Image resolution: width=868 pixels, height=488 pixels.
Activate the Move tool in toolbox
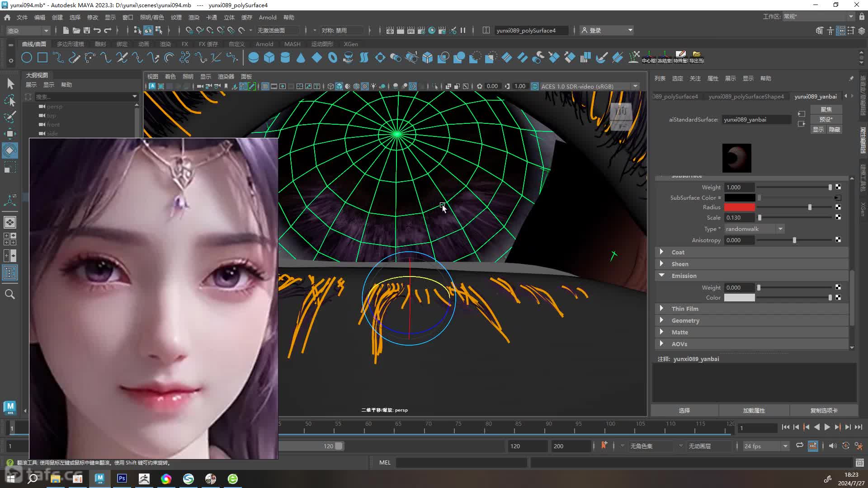tap(10, 134)
